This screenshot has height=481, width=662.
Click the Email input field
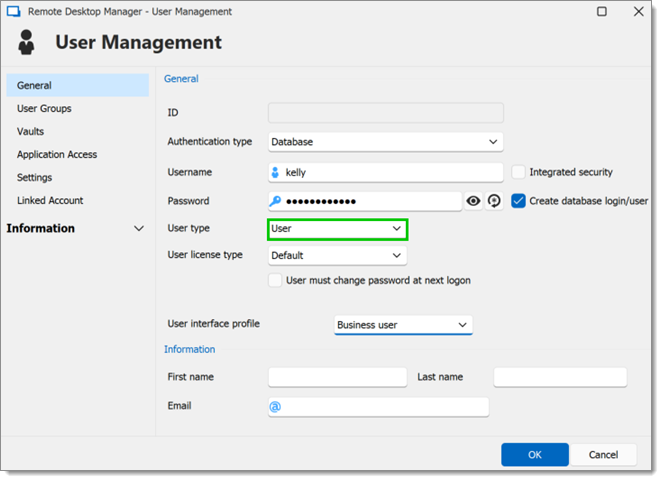pos(378,407)
